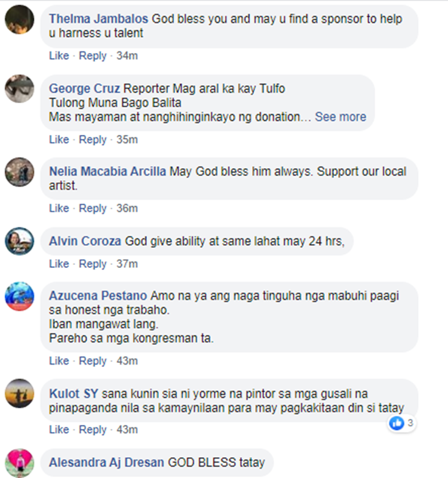
Task: Click the Alesandra Aj Dresan name link
Action: (x=106, y=462)
